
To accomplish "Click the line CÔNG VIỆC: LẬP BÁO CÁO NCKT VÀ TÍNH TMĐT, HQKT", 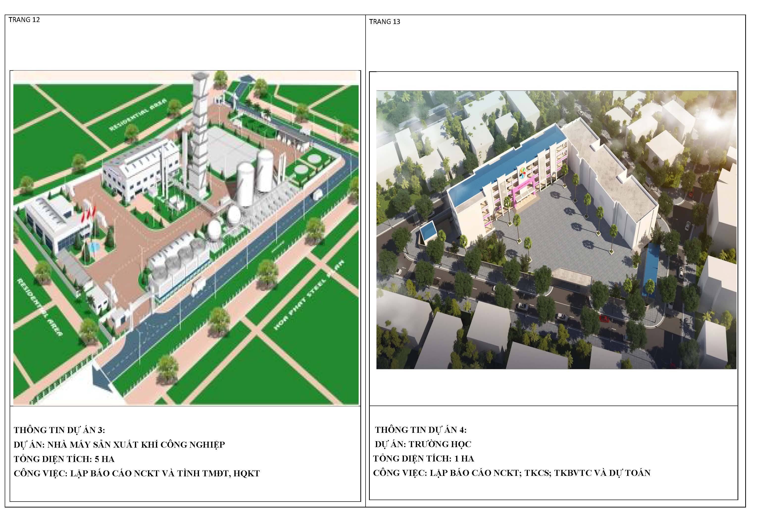I will click(x=137, y=473).
